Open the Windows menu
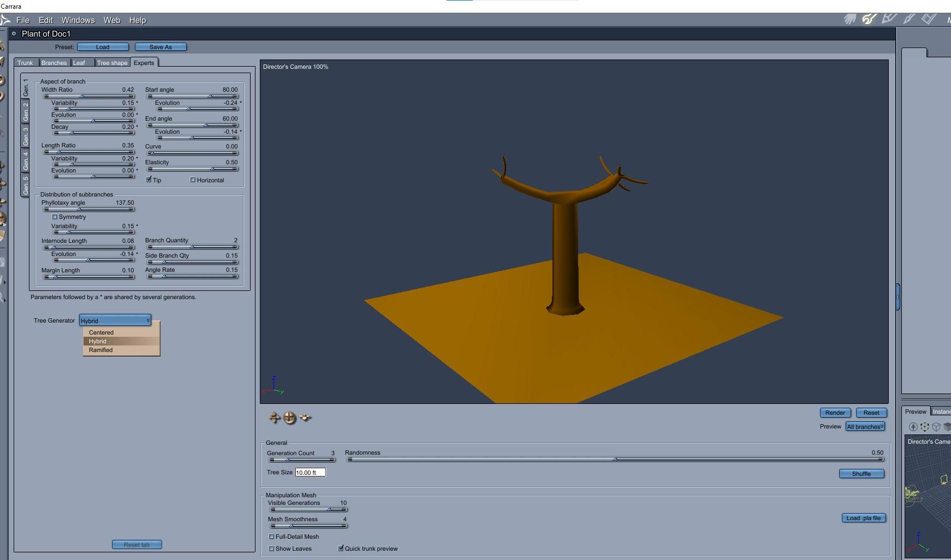 click(x=78, y=20)
